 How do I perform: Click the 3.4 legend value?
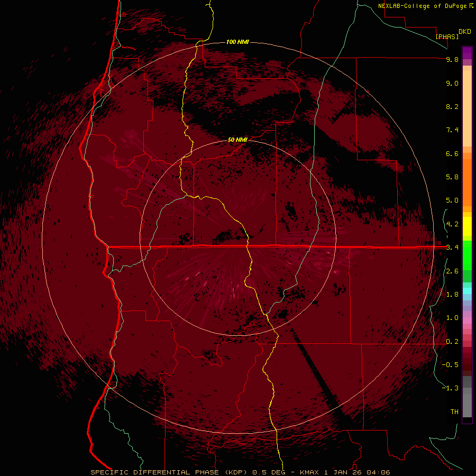(x=452, y=248)
